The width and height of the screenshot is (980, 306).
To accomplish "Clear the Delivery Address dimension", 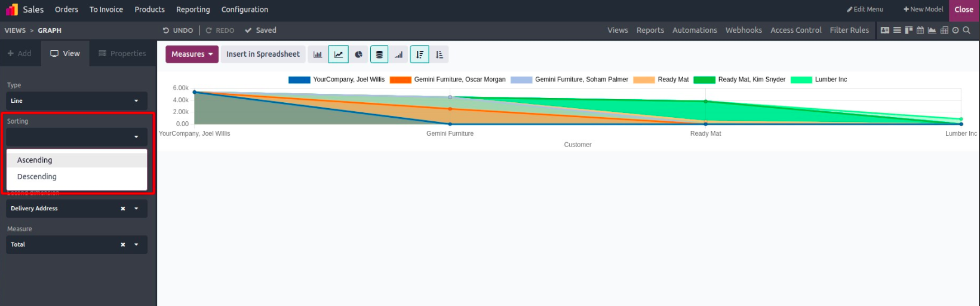I will coord(123,209).
